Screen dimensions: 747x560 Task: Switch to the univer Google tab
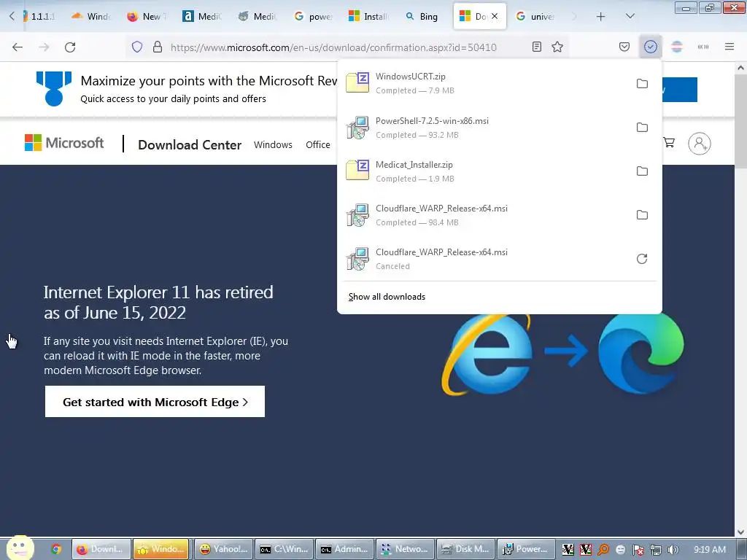536,17
